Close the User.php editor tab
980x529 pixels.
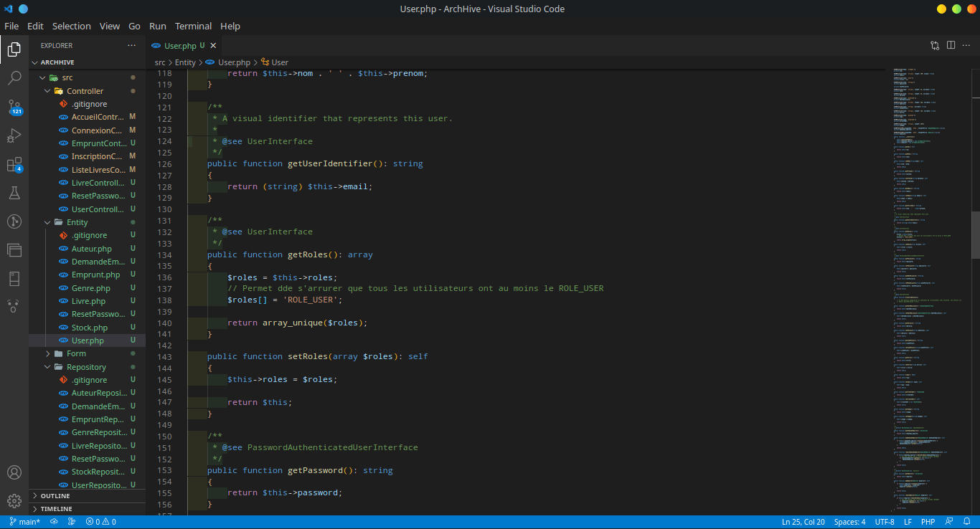pyautogui.click(x=213, y=45)
